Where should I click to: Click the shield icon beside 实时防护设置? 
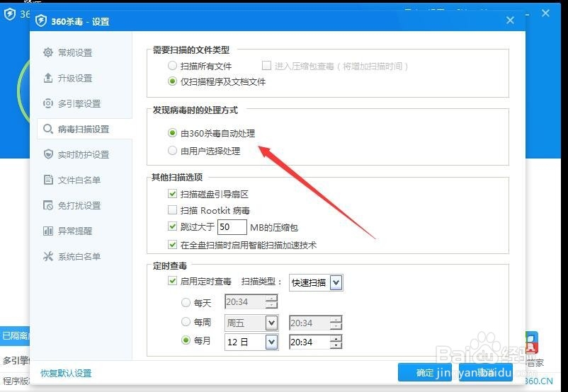point(48,154)
